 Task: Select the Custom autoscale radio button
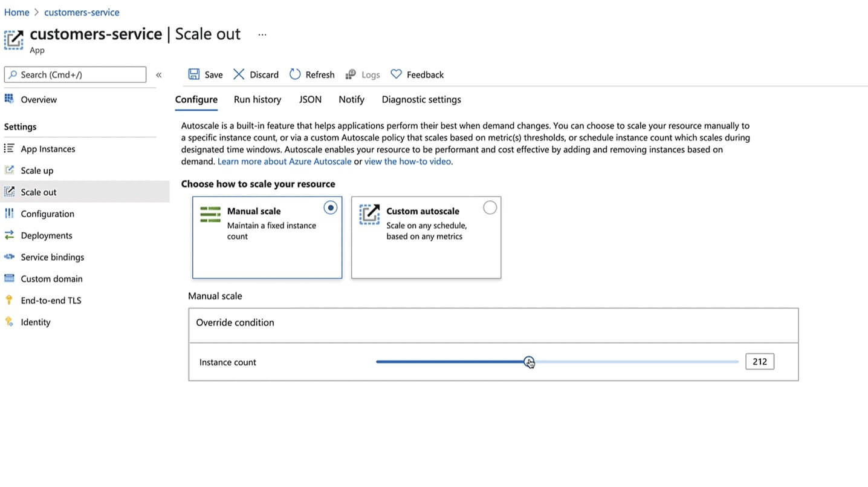point(490,208)
